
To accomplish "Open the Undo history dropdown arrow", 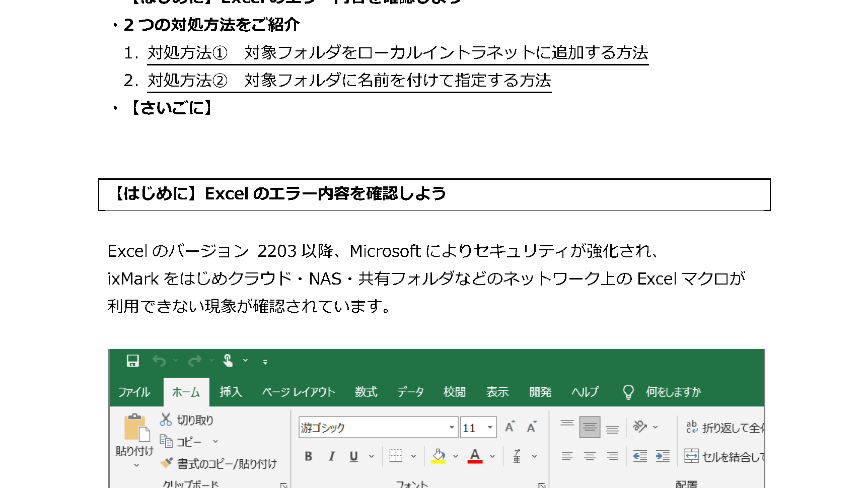I will tap(176, 361).
